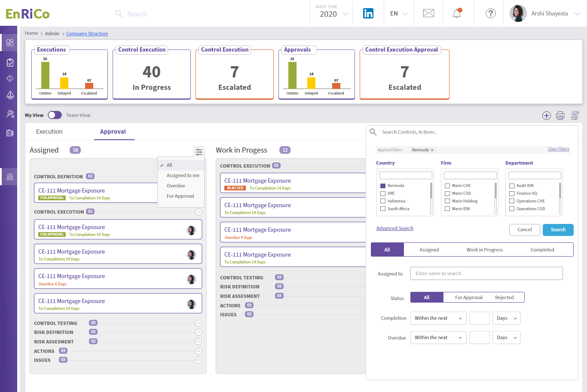Click the blue Search button
587x392 pixels.
[x=558, y=230]
